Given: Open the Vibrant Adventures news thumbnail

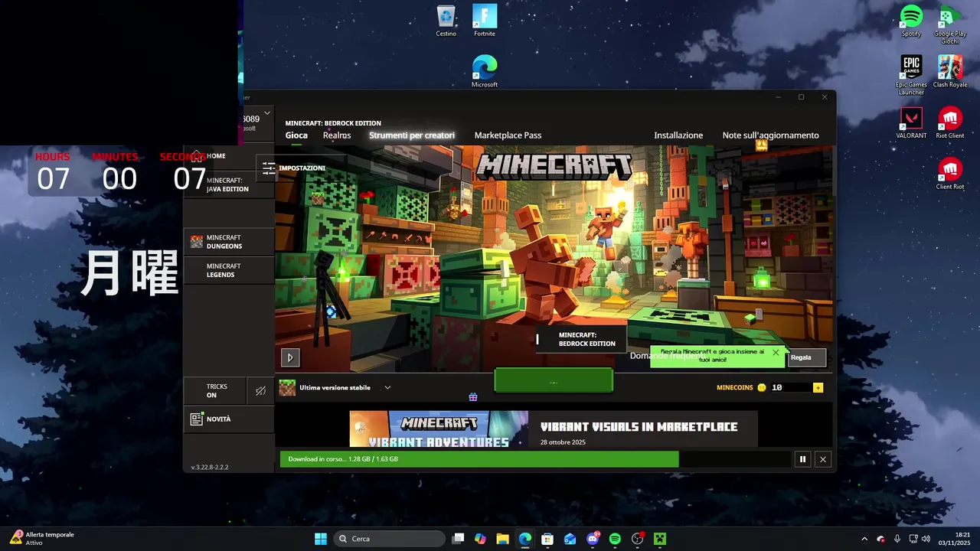Looking at the screenshot, I should (439, 429).
